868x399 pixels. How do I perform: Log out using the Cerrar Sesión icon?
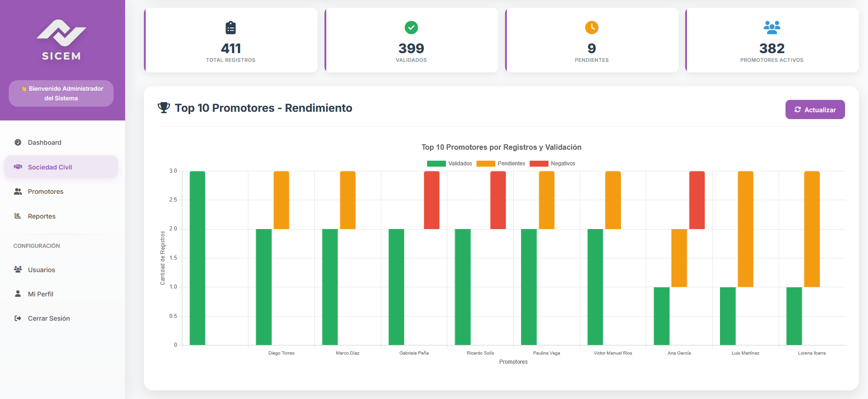click(x=18, y=318)
